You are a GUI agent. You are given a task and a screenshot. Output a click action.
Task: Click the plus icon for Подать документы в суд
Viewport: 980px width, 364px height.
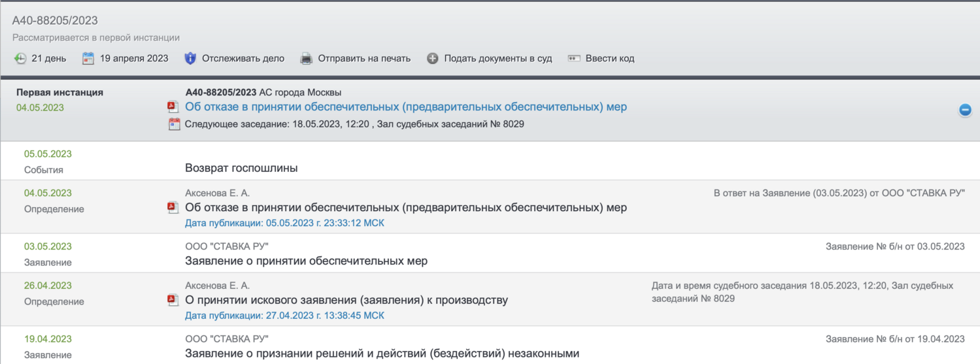click(432, 59)
